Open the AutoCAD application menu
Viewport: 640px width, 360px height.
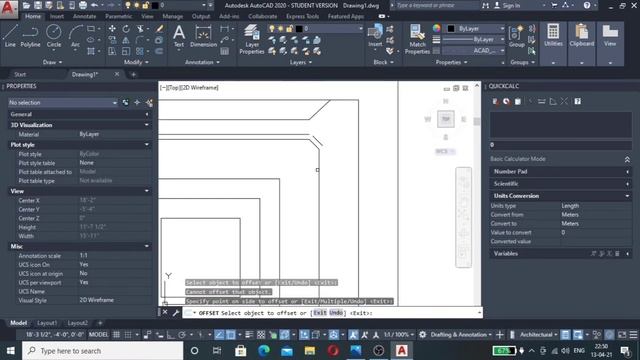coord(9,8)
